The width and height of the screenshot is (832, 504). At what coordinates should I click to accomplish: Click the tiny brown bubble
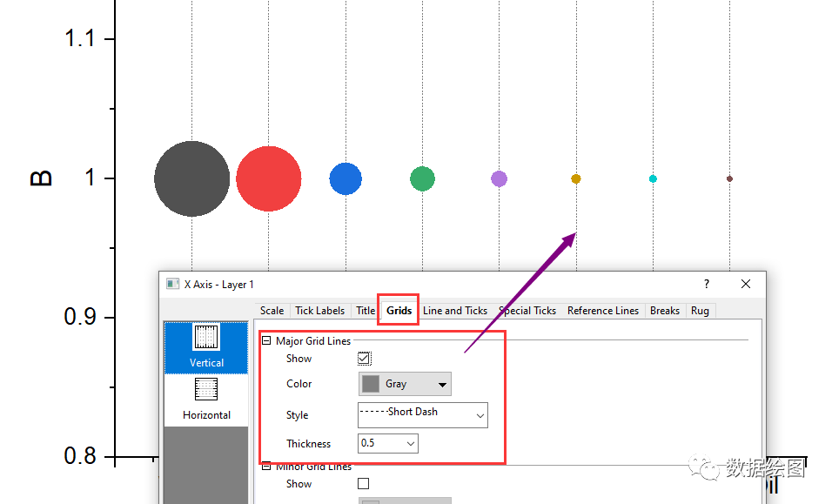coord(729,178)
